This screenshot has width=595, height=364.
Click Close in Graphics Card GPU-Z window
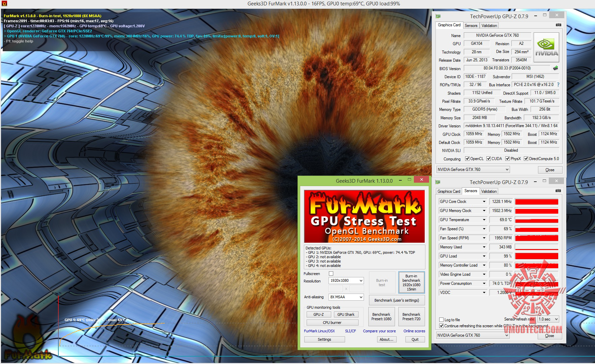(549, 170)
